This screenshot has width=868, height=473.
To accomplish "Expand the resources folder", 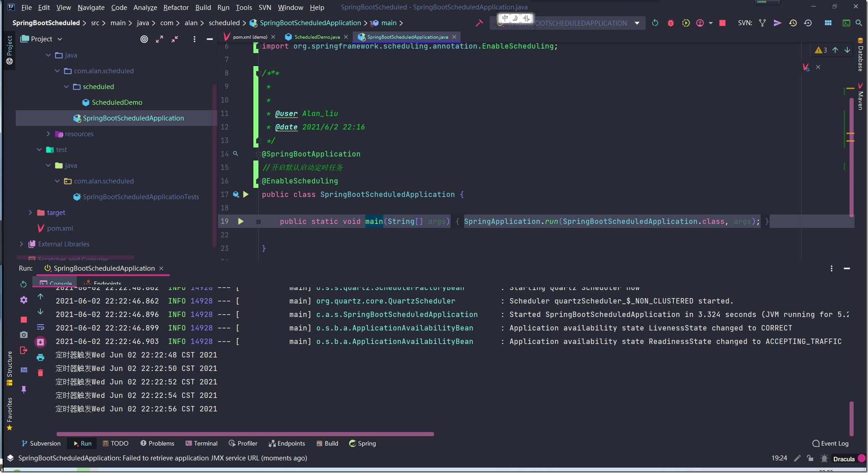I will pyautogui.click(x=48, y=134).
